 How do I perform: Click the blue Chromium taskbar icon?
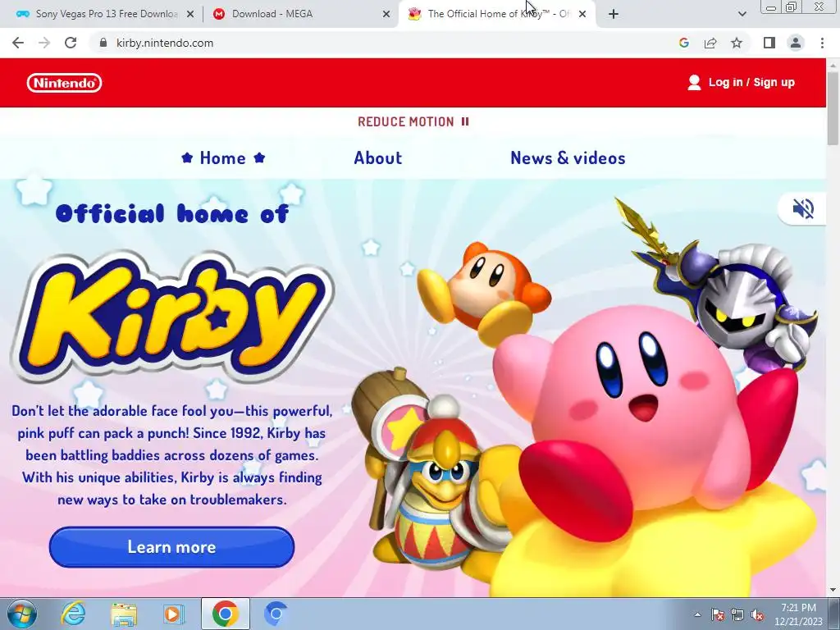click(276, 614)
